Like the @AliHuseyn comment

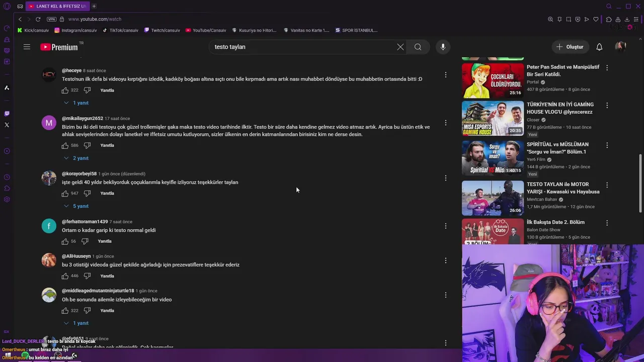pos(65,276)
